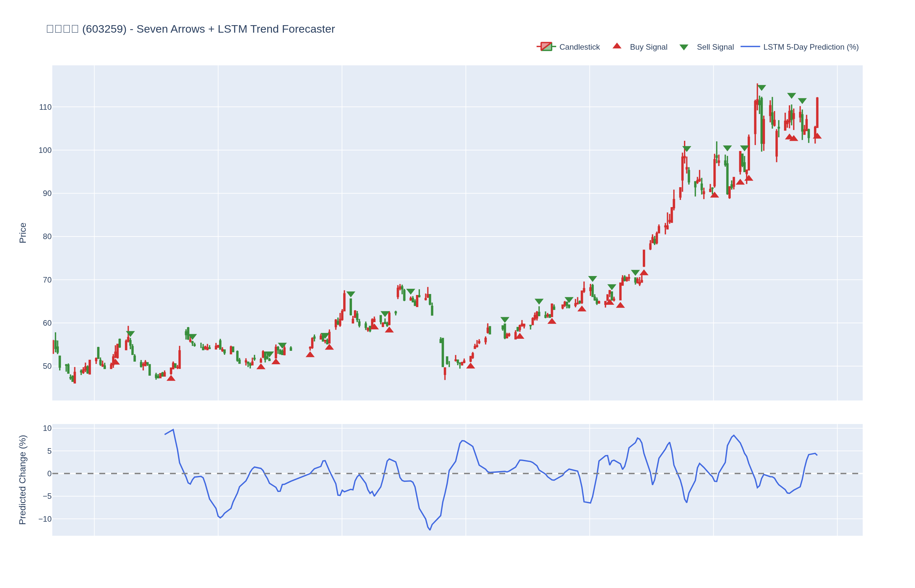Toggle LSTM 5-Day Prediction (%) legend label
Screen dimensions: 915x588
(811, 47)
